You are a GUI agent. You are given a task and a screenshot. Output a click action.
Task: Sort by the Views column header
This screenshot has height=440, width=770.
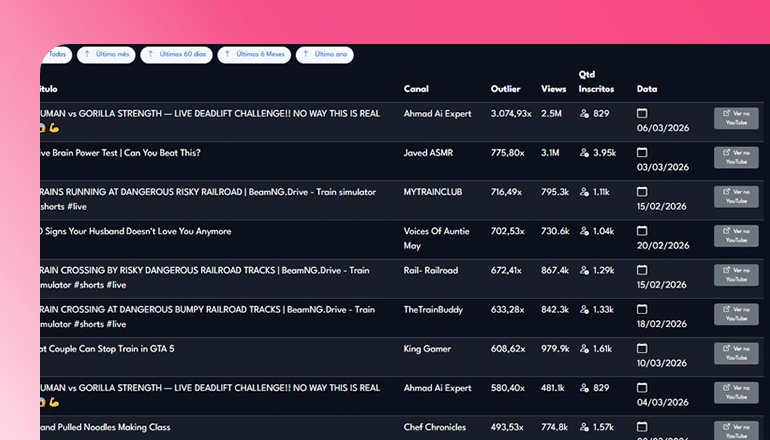coord(553,89)
